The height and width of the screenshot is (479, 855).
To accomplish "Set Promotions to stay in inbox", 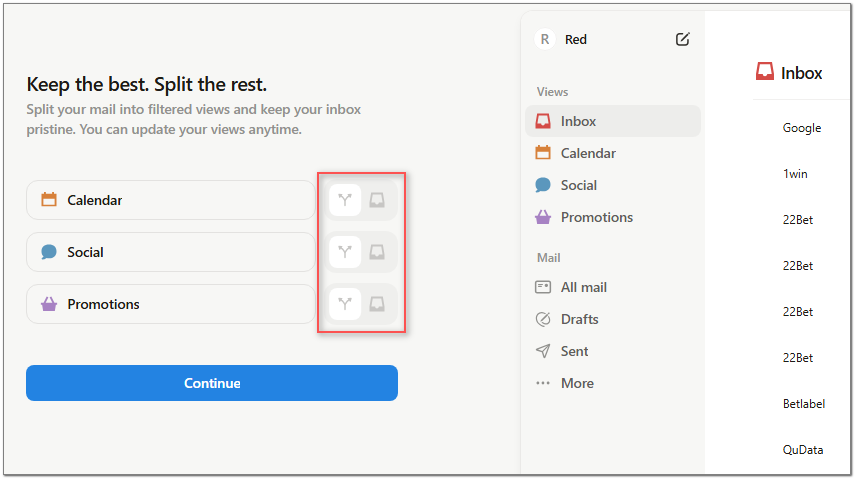I will coord(377,304).
